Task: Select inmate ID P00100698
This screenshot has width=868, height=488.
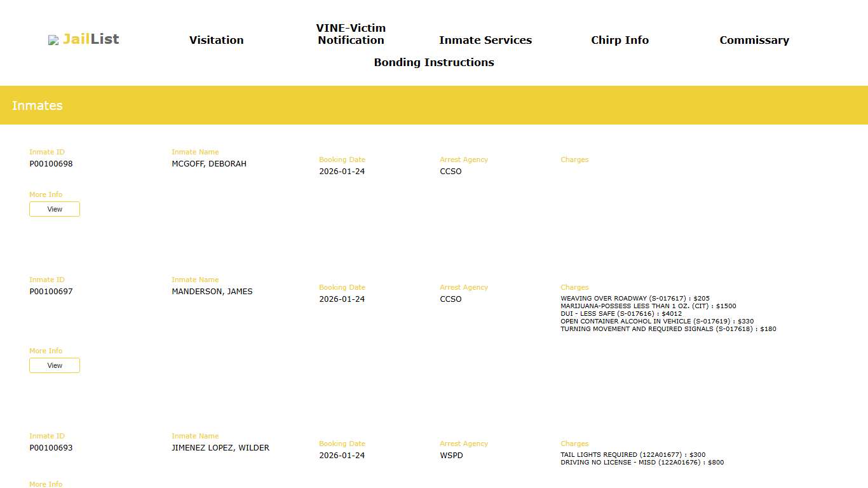Action: coord(51,164)
